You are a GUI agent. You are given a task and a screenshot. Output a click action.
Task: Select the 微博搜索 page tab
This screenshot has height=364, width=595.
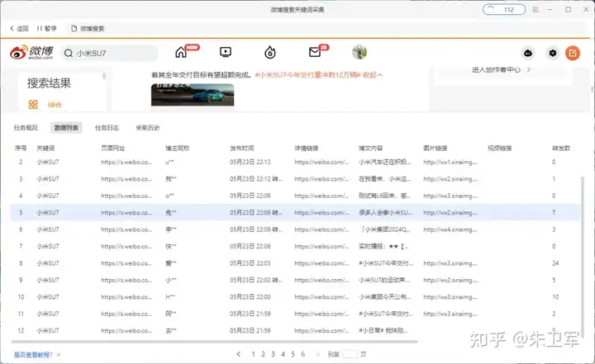point(88,28)
